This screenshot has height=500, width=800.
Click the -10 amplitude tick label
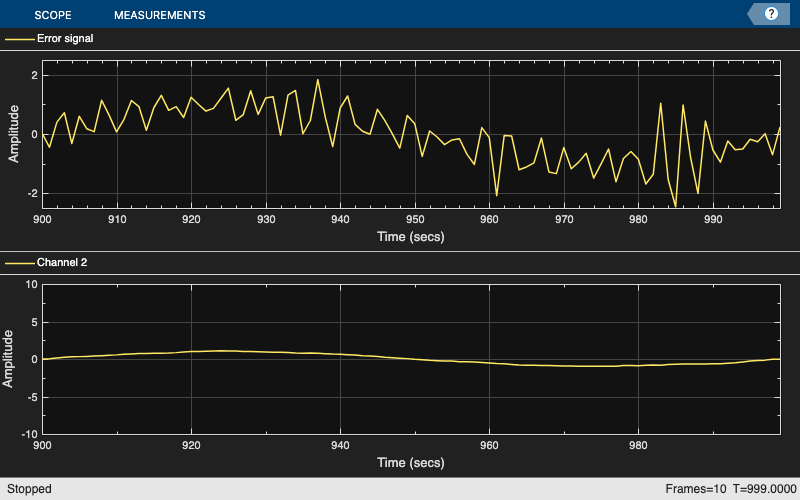[x=30, y=434]
